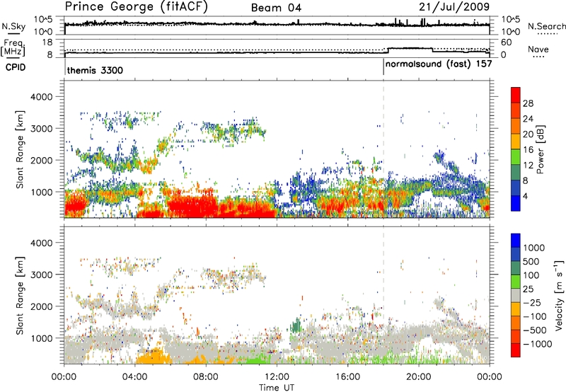Click the '16' tick on the power colorbar

click(528, 150)
